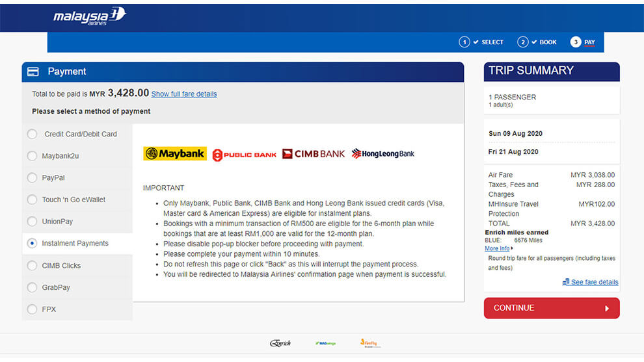The width and height of the screenshot is (644, 362).
Task: Click the Fri 21 Aug 2020 date
Action: (x=513, y=151)
